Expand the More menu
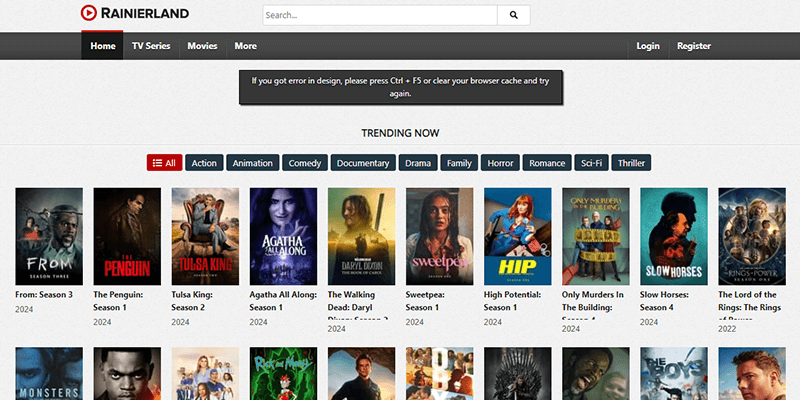The height and width of the screenshot is (400, 800). [245, 46]
